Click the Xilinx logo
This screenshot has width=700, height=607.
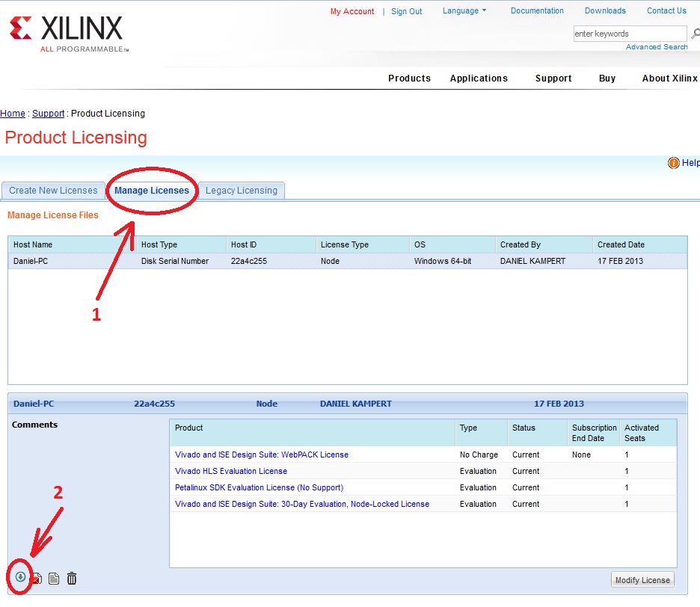tap(70, 34)
